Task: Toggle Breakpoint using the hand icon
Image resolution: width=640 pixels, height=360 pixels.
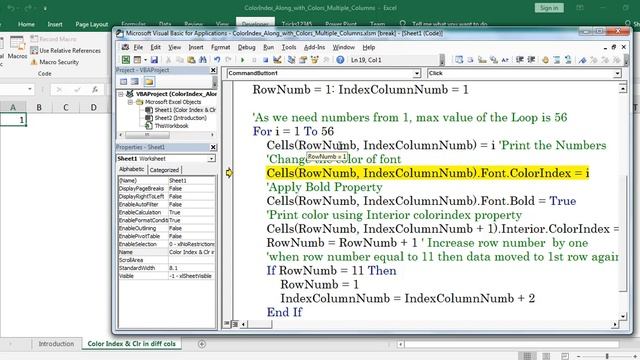Action: tap(545, 60)
